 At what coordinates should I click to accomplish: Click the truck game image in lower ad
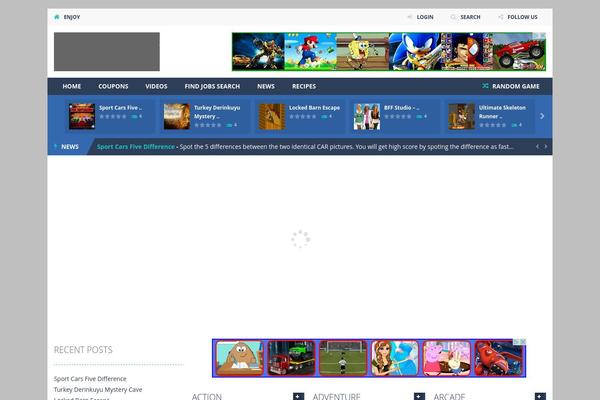click(291, 358)
